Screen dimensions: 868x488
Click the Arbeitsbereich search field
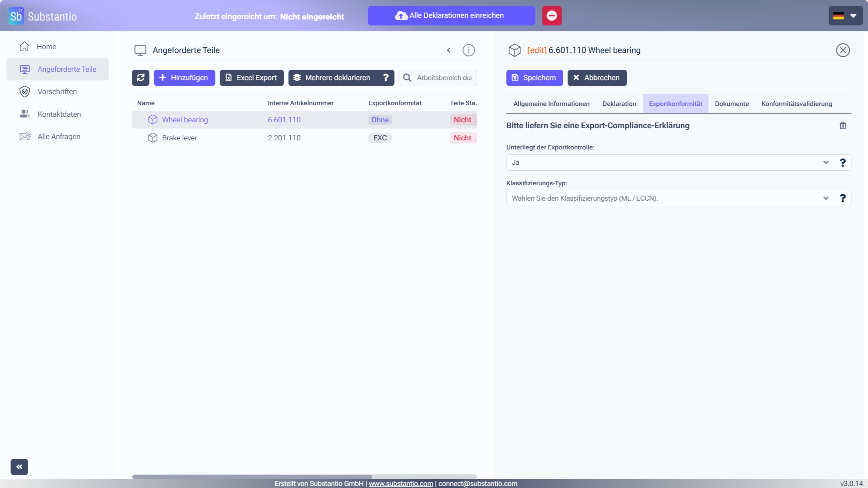tap(443, 78)
